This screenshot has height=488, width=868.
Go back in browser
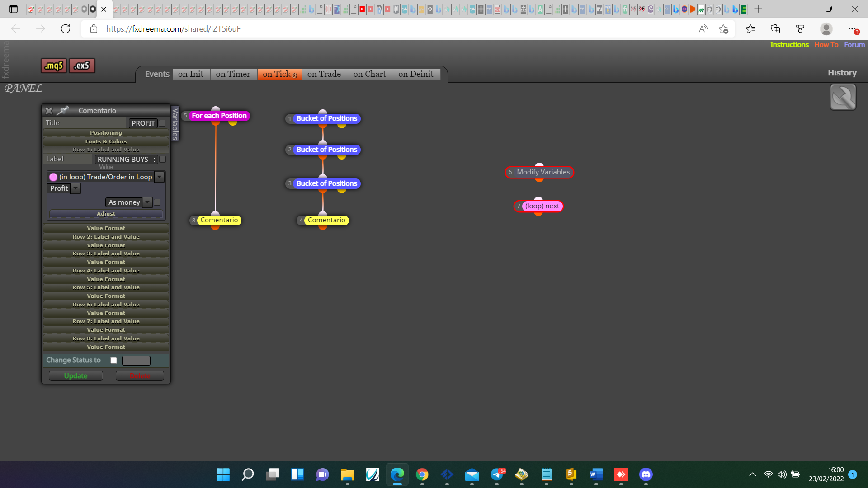coord(16,29)
